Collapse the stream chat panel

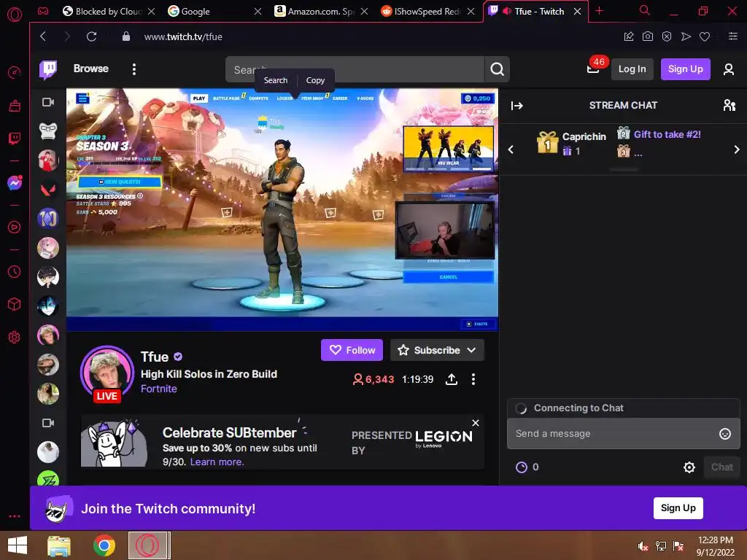(517, 106)
